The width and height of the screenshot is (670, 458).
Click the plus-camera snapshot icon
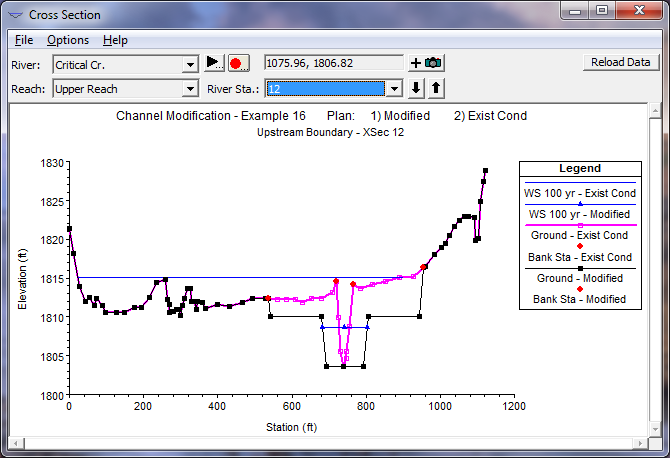pyautogui.click(x=426, y=63)
